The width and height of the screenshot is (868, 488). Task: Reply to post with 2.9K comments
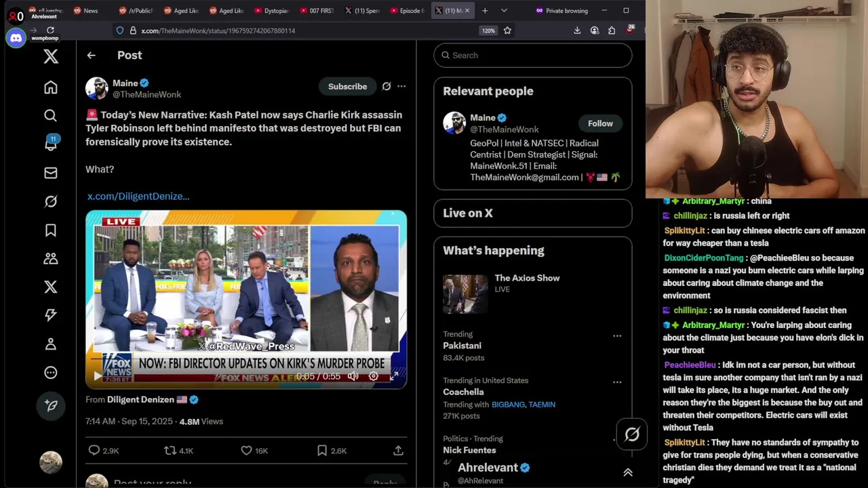103,450
